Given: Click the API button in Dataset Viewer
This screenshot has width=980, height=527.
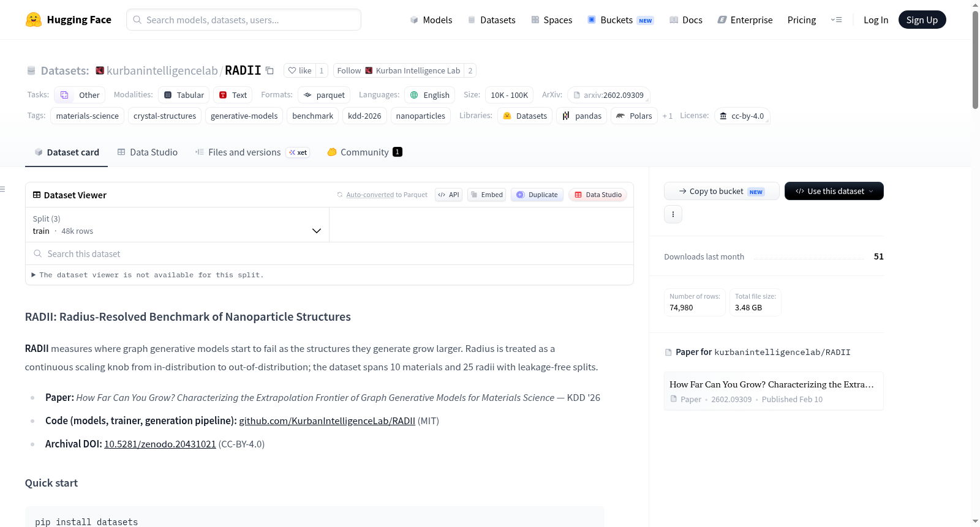Looking at the screenshot, I should coord(448,195).
